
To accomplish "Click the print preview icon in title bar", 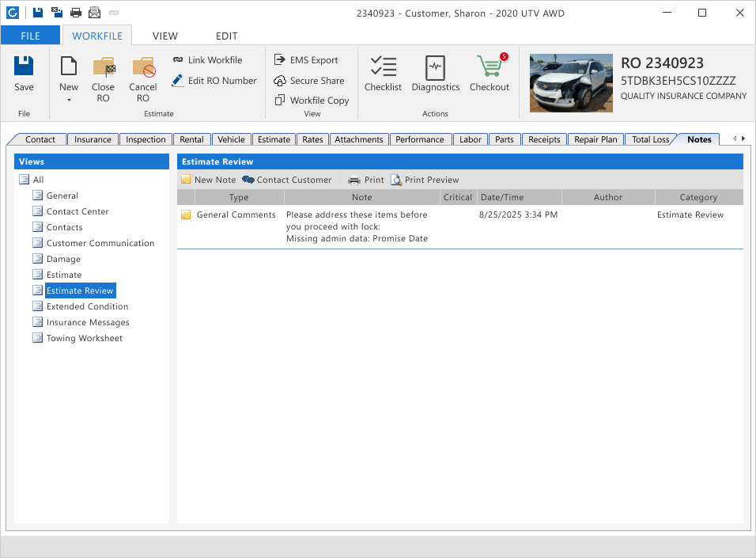I will pyautogui.click(x=95, y=13).
